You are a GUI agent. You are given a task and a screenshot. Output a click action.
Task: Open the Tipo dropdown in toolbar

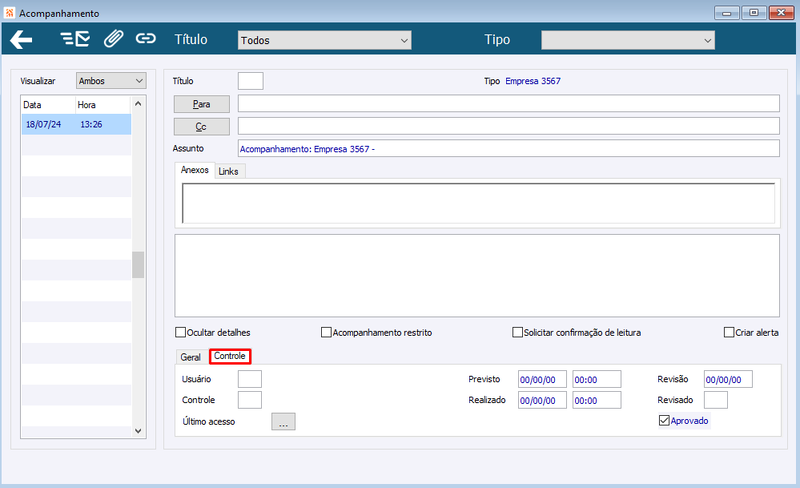coord(628,40)
